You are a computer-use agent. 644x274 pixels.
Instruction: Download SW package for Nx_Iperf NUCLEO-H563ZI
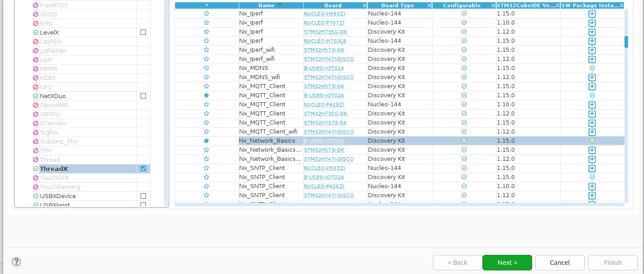pyautogui.click(x=592, y=14)
